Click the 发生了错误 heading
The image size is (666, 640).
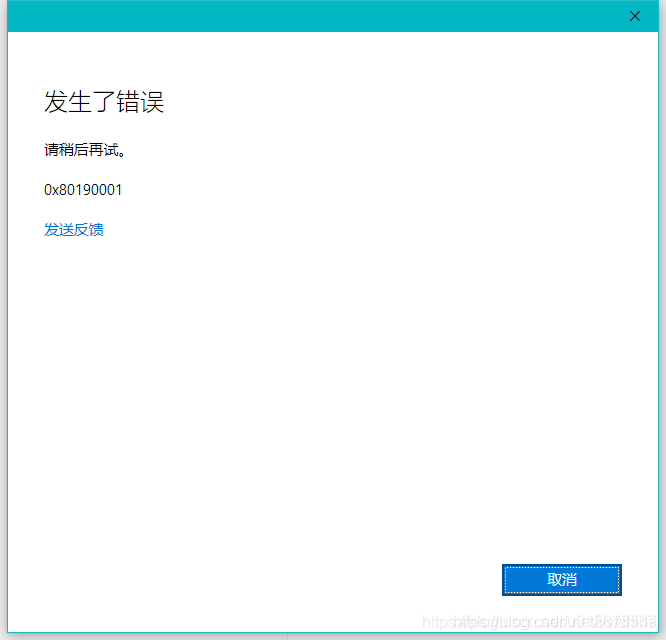[104, 102]
